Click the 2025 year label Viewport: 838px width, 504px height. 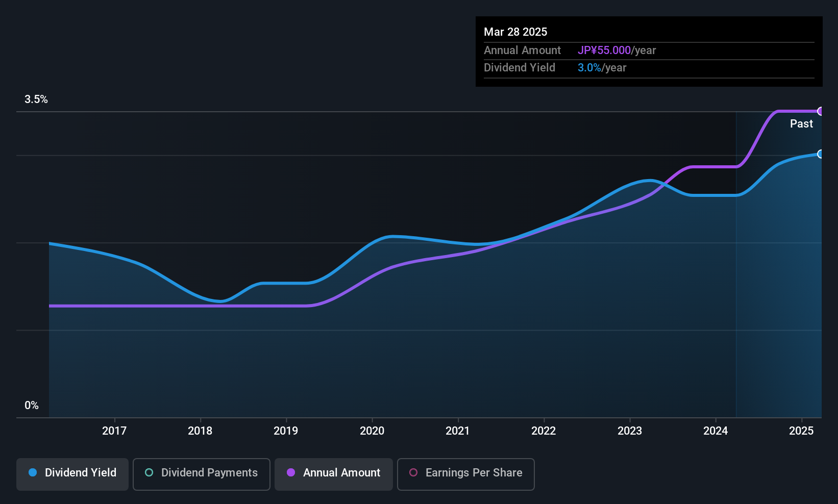(801, 431)
